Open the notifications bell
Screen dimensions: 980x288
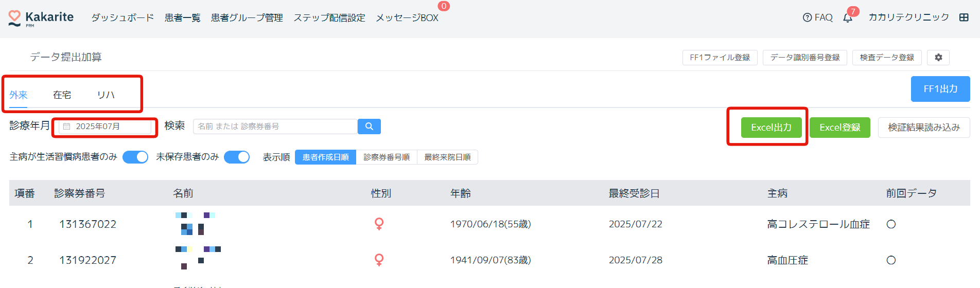(848, 18)
